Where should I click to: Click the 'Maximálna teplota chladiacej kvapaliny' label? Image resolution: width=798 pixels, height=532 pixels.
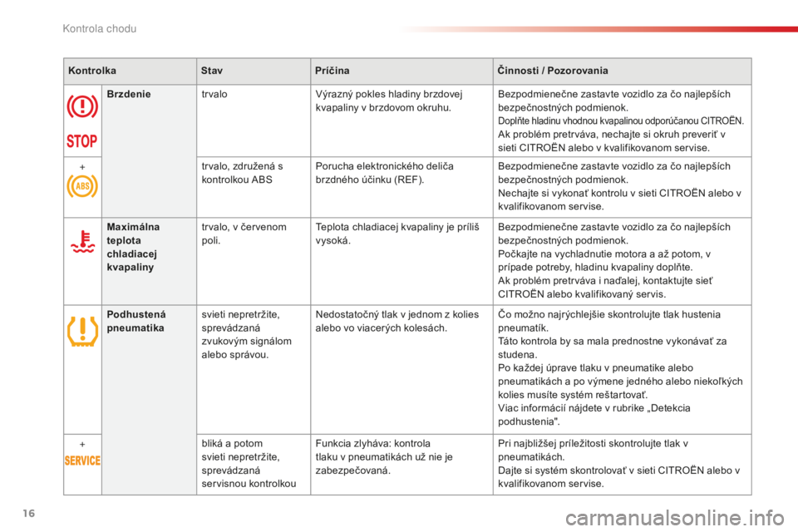[133, 247]
